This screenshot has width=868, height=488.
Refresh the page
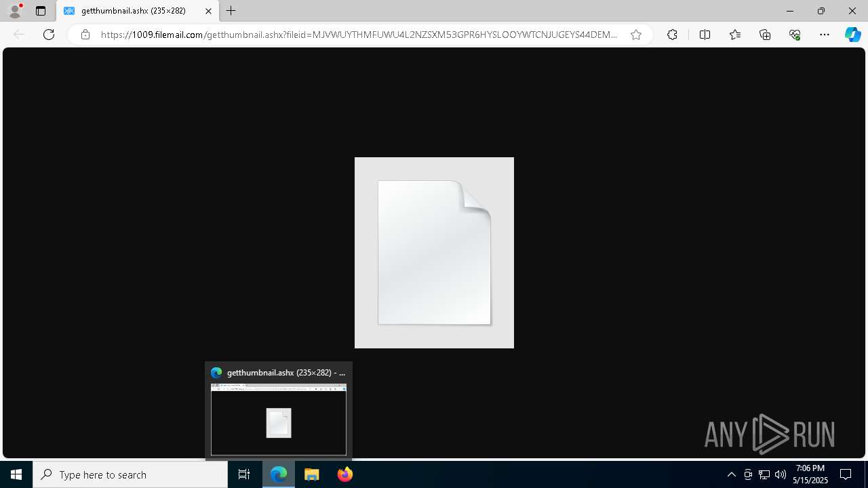point(49,35)
